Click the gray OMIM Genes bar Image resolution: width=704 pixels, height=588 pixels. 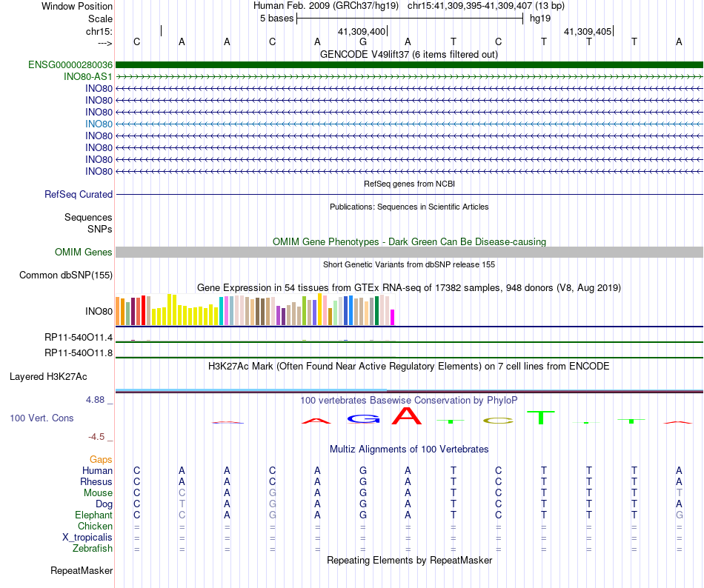coord(409,252)
